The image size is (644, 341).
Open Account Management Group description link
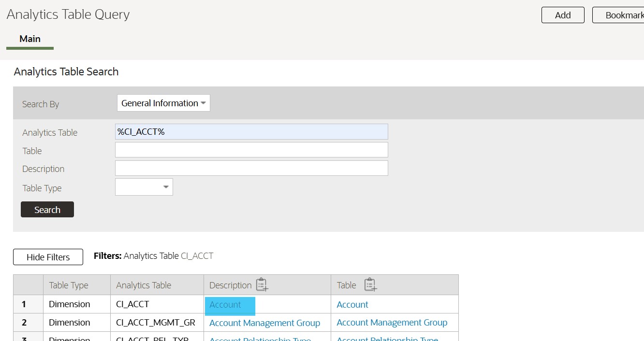pyautogui.click(x=264, y=323)
